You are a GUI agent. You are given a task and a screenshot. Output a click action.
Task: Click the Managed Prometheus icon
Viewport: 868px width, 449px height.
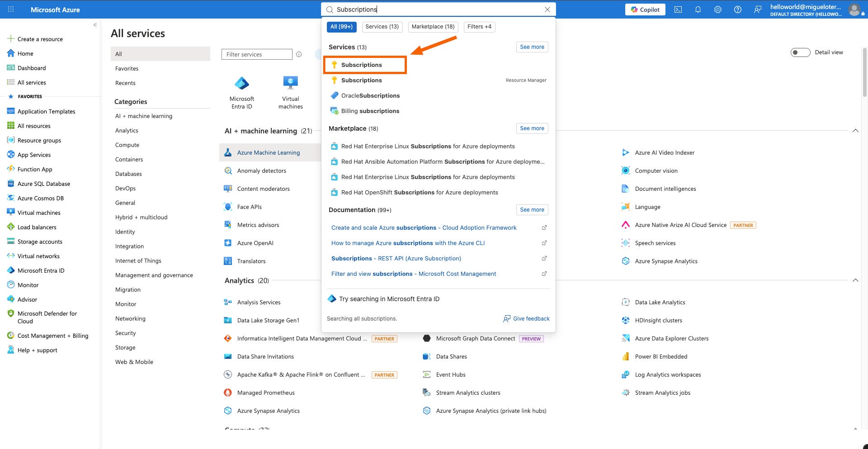pyautogui.click(x=228, y=392)
